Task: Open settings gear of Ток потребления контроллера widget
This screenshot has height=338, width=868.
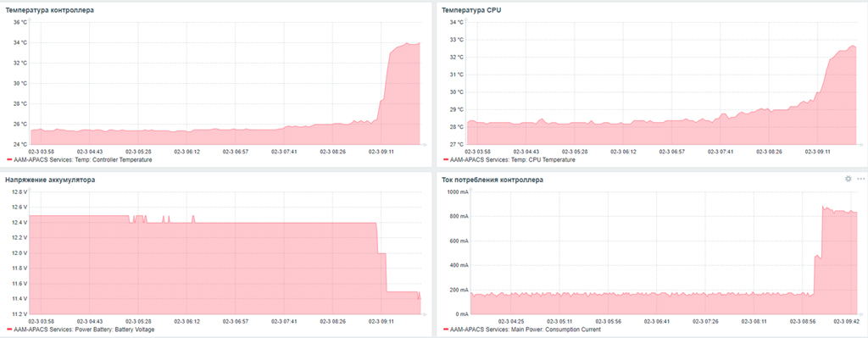Action: tap(848, 179)
